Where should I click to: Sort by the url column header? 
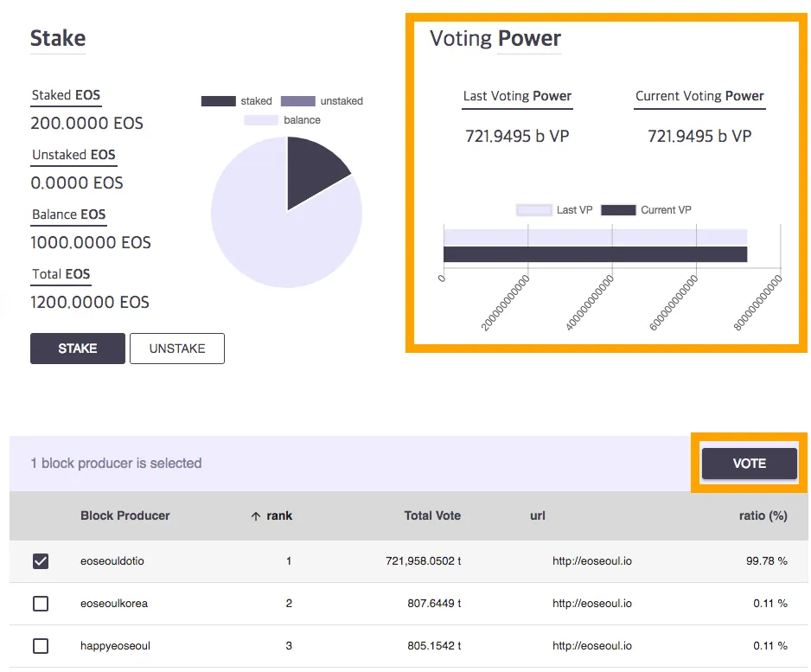point(538,515)
